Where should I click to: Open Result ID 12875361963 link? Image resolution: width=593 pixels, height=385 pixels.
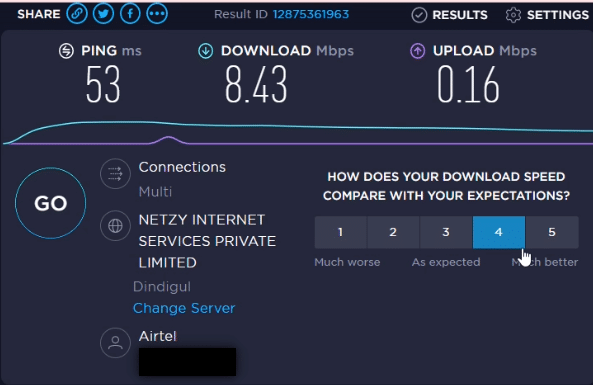click(x=311, y=14)
